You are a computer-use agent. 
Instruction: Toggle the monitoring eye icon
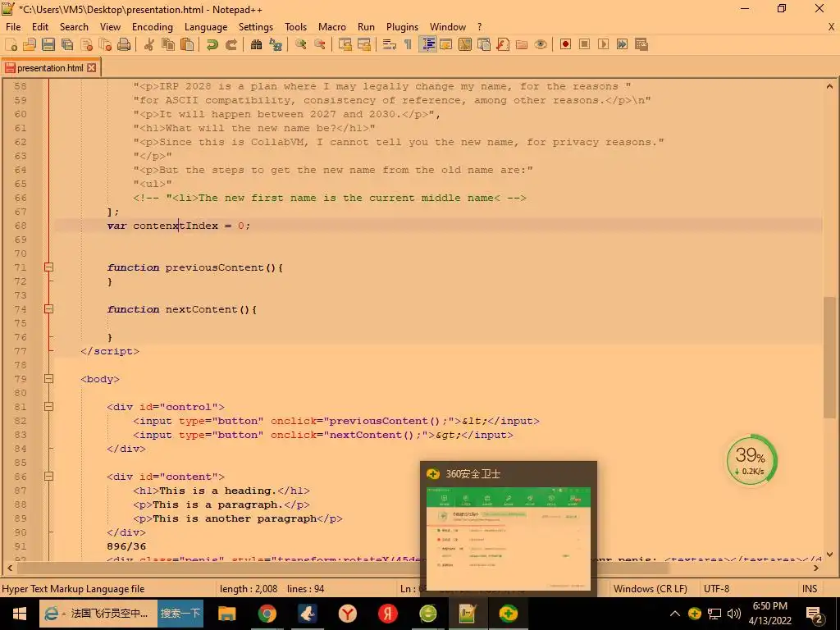[x=541, y=44]
